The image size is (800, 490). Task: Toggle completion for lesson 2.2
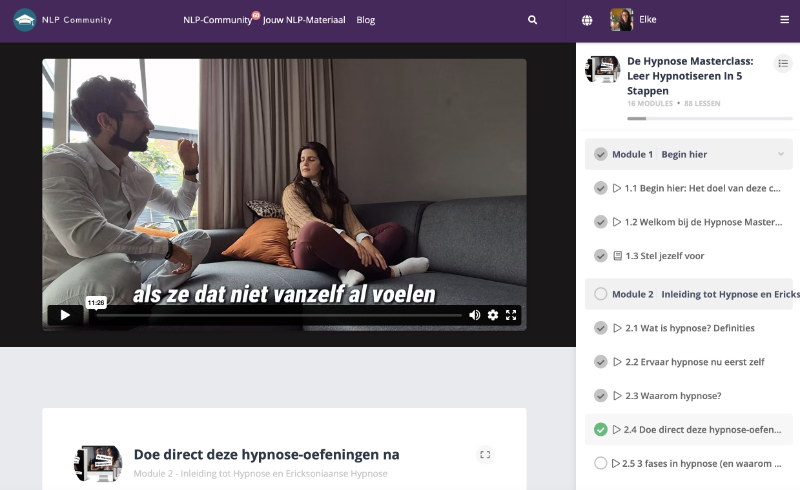(601, 361)
